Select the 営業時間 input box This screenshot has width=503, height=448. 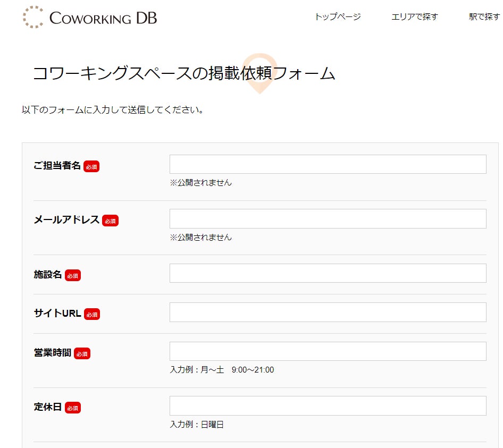pyautogui.click(x=328, y=351)
